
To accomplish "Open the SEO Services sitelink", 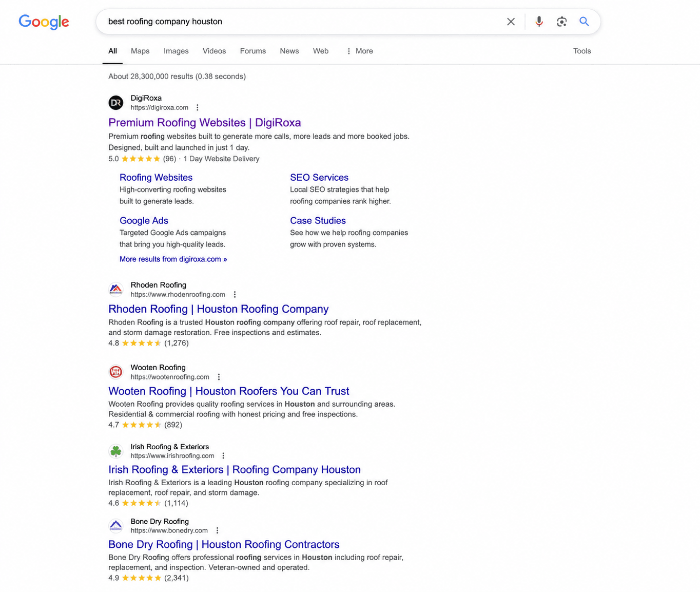I will point(319,178).
